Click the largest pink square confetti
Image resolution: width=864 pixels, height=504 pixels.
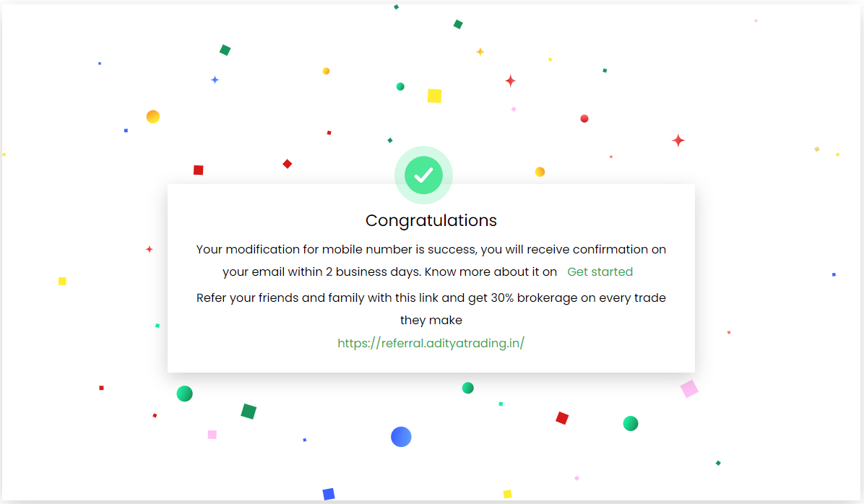point(689,389)
